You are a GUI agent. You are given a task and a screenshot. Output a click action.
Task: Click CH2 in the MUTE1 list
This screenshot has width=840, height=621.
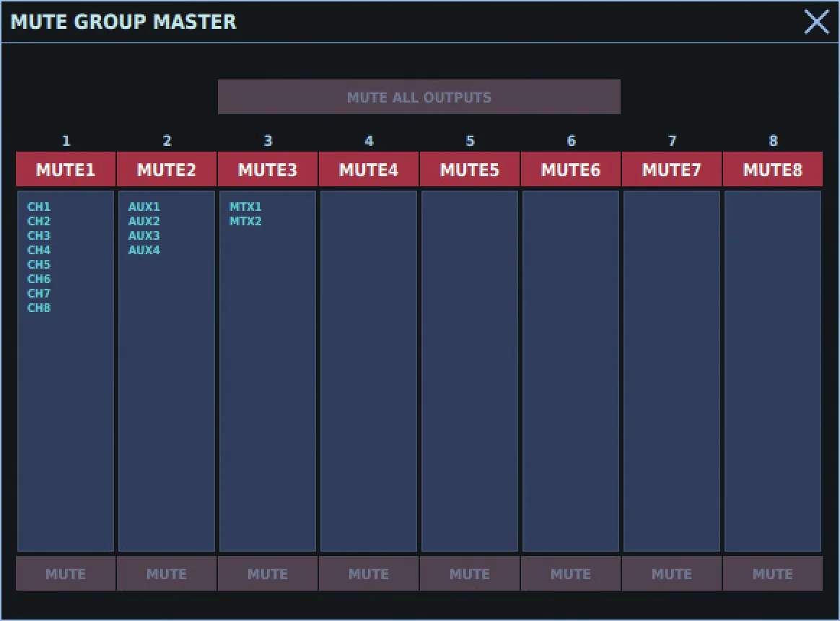point(39,221)
